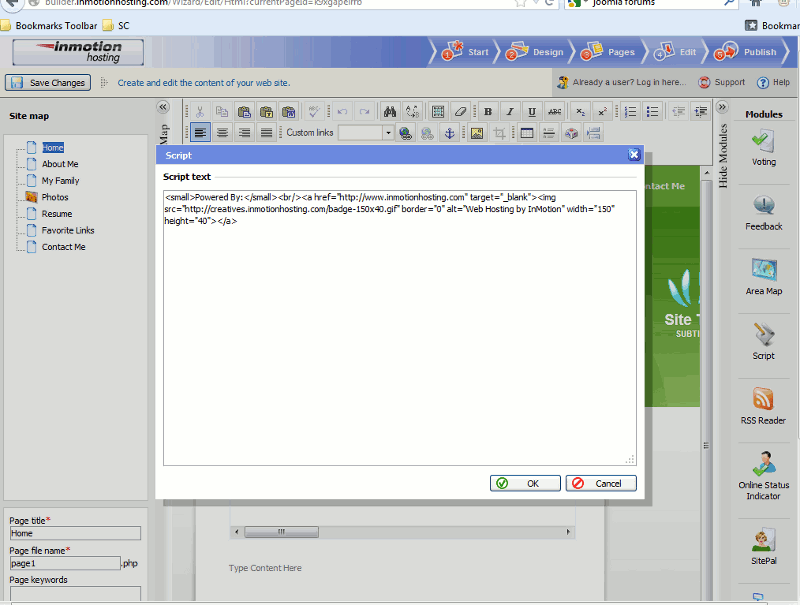Toggle Strikethrough ABC formatting
This screenshot has width=800, height=605.
[555, 112]
